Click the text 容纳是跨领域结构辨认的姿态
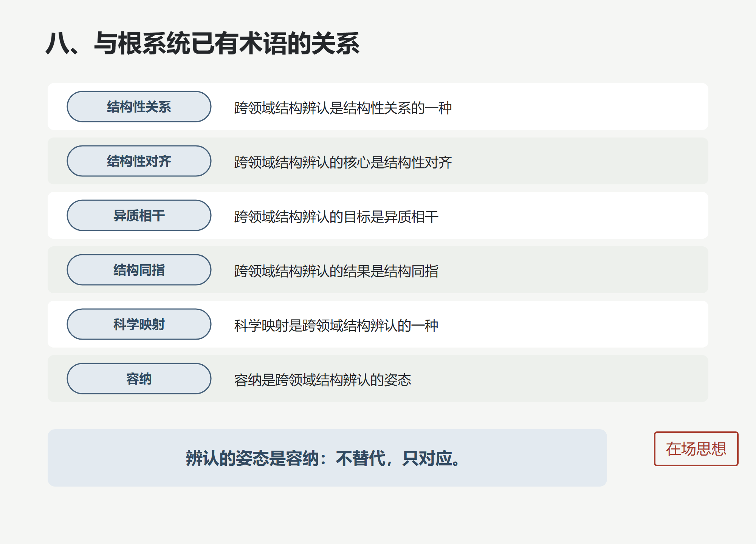 point(322,380)
